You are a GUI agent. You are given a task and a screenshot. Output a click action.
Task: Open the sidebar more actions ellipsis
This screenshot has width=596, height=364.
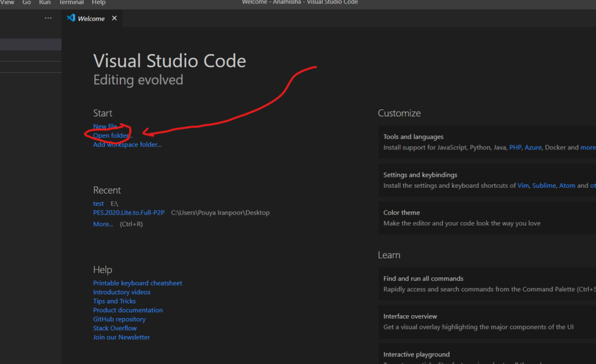pyautogui.click(x=48, y=18)
